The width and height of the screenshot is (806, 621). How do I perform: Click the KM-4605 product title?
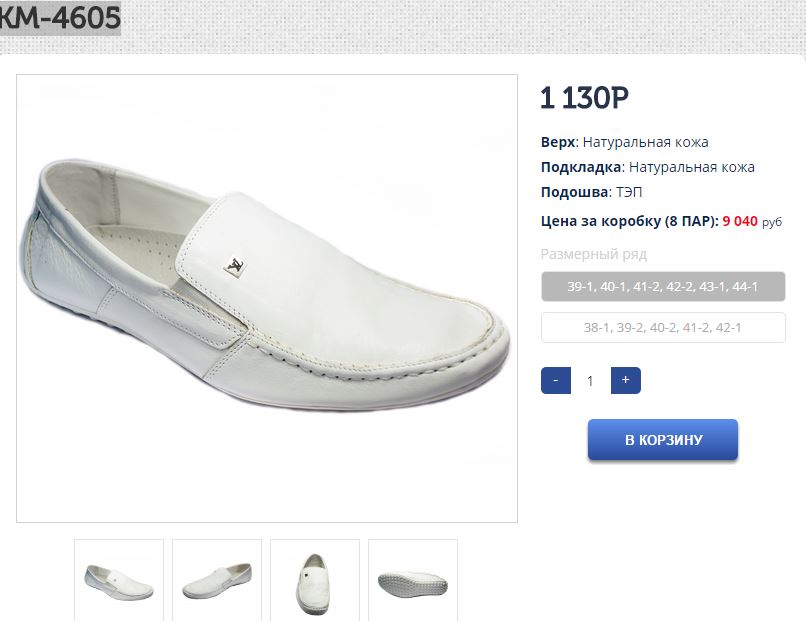(61, 17)
